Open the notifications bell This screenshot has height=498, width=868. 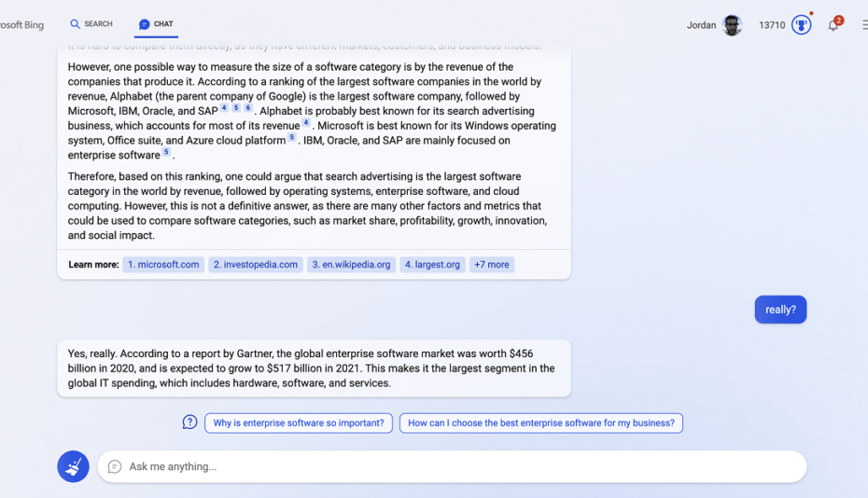coord(833,25)
